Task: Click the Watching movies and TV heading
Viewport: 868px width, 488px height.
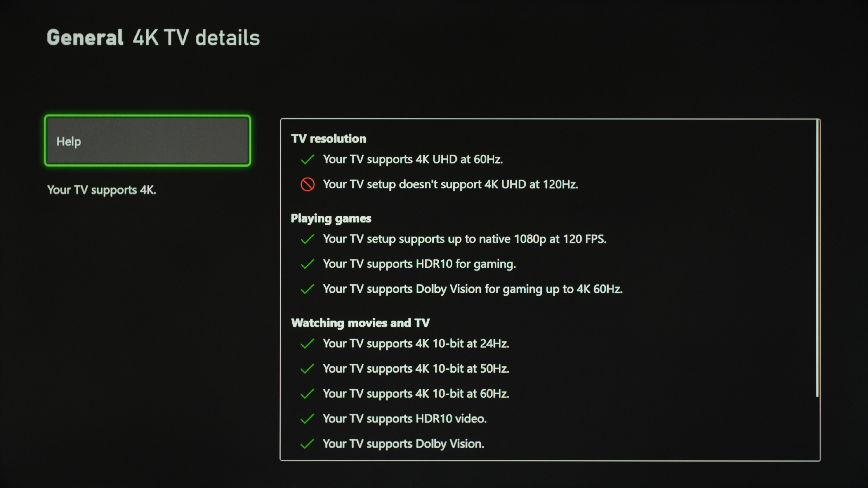Action: coord(360,323)
